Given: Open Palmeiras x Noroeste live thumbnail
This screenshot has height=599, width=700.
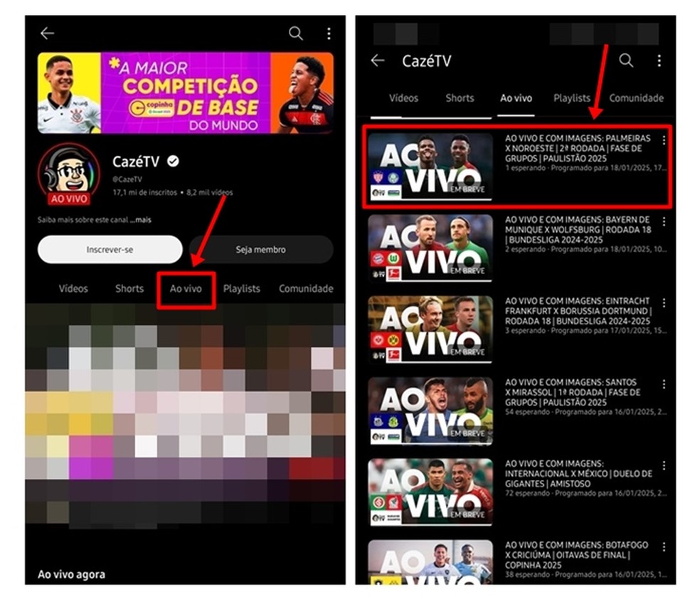Looking at the screenshot, I should (430, 166).
